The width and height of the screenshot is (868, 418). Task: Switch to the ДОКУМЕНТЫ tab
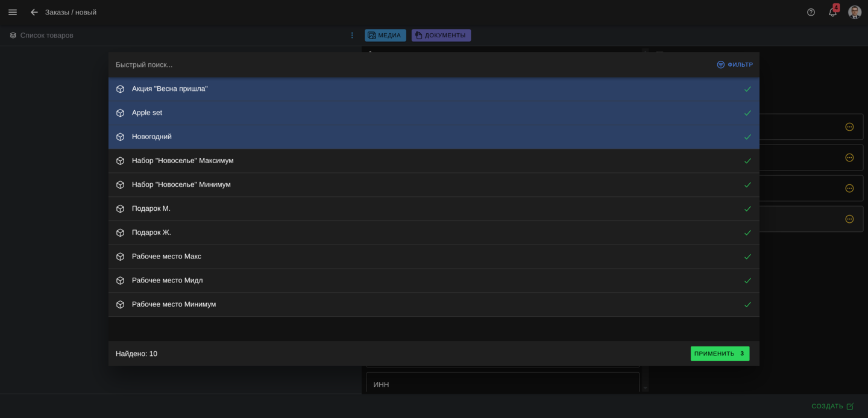click(x=441, y=36)
